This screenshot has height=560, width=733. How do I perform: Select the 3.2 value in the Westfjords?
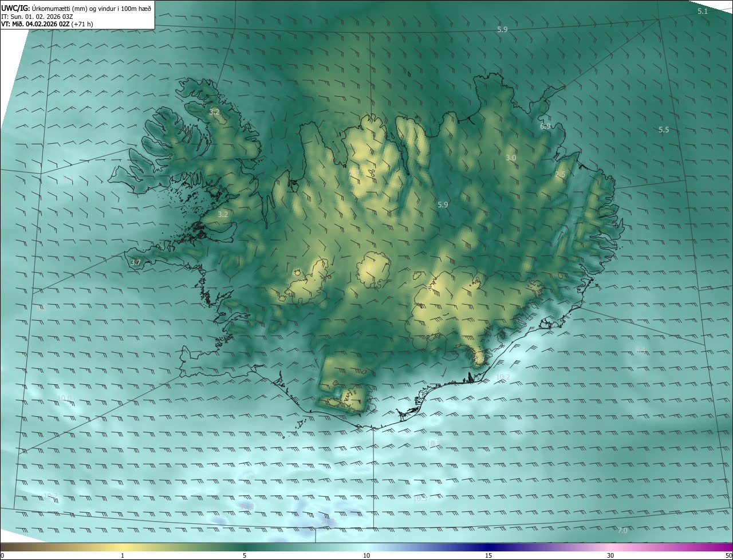pos(214,112)
